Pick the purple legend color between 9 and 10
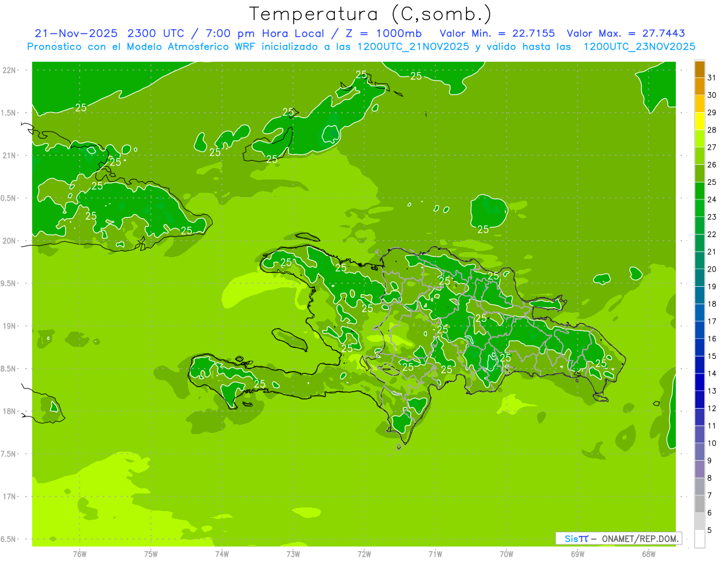This screenshot has height=562, width=728. 699,452
